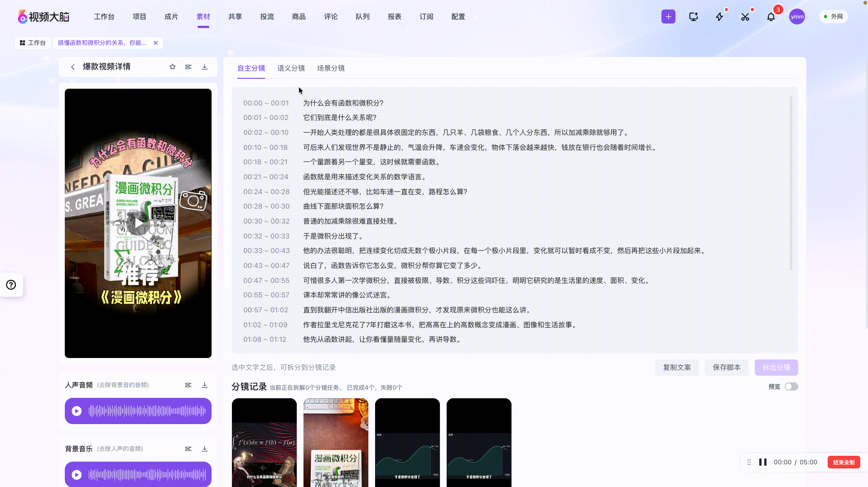Click the 拆出分镜 button
The width and height of the screenshot is (868, 487).
pos(776,368)
